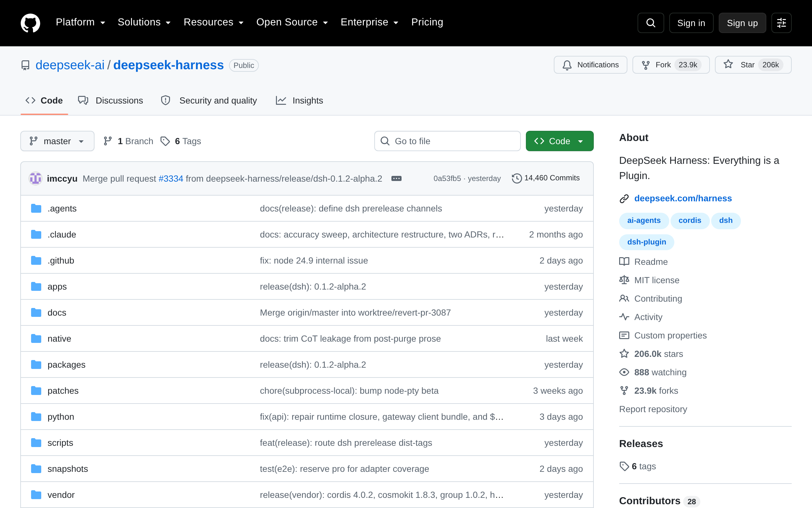
Task: Click the Sign in button
Action: tap(691, 23)
